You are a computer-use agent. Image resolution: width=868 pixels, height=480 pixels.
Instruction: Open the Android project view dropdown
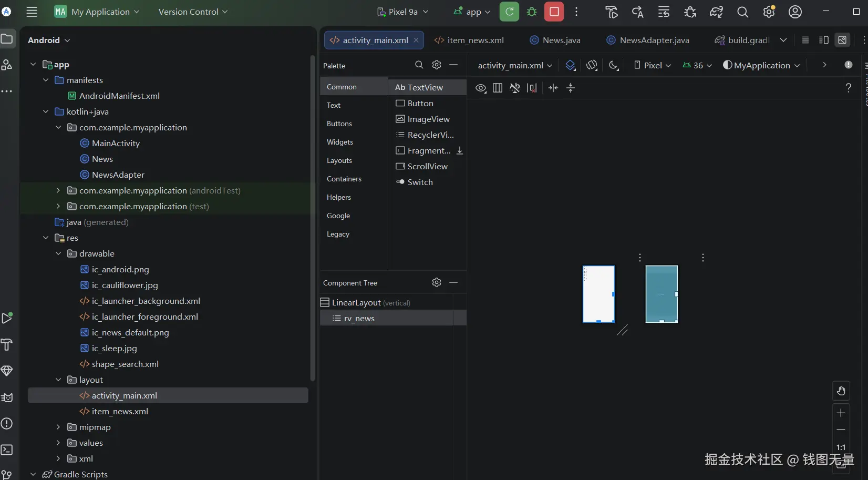click(49, 40)
